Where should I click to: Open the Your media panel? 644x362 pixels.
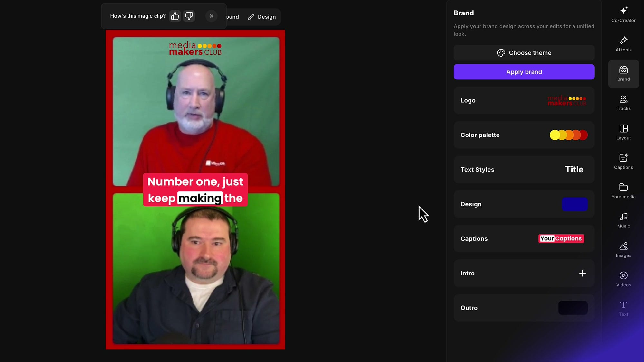point(623,190)
